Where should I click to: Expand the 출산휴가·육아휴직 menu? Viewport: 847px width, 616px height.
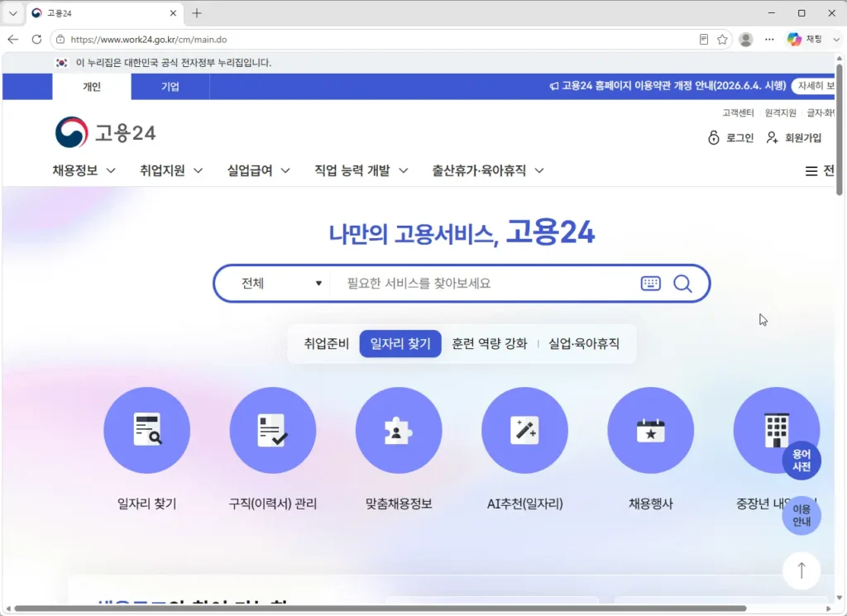[x=488, y=170]
